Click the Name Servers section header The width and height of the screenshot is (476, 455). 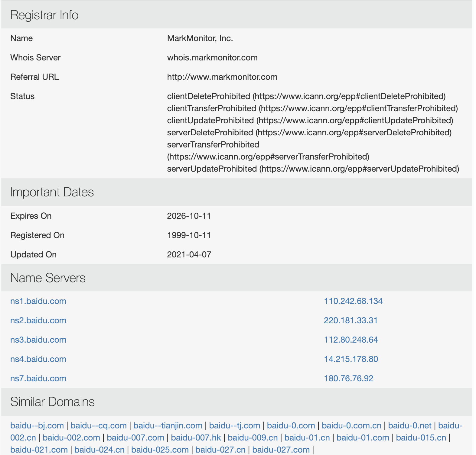pos(48,278)
